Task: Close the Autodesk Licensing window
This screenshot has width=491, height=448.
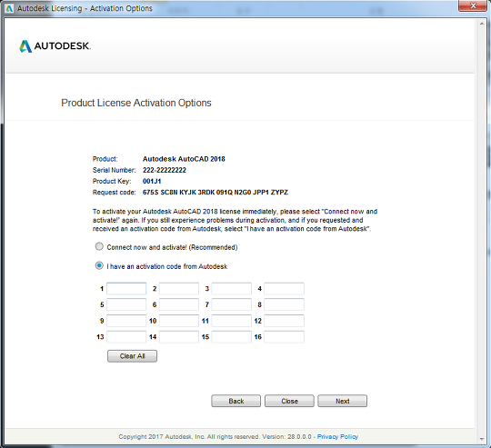Action: coord(473,5)
